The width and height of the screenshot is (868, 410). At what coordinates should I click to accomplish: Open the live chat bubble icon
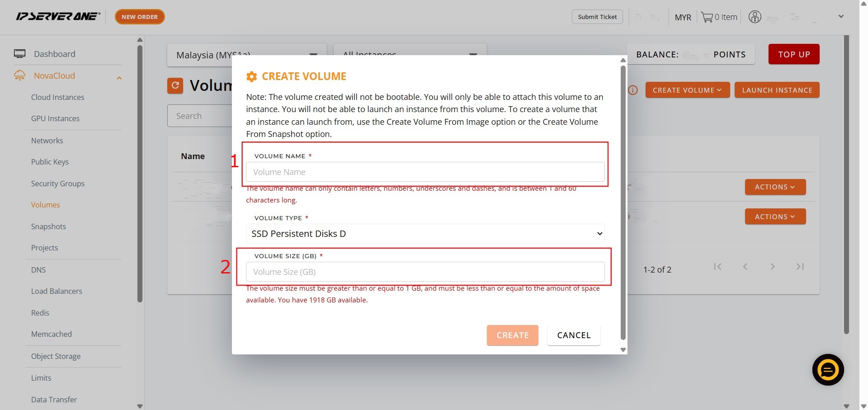click(x=828, y=370)
